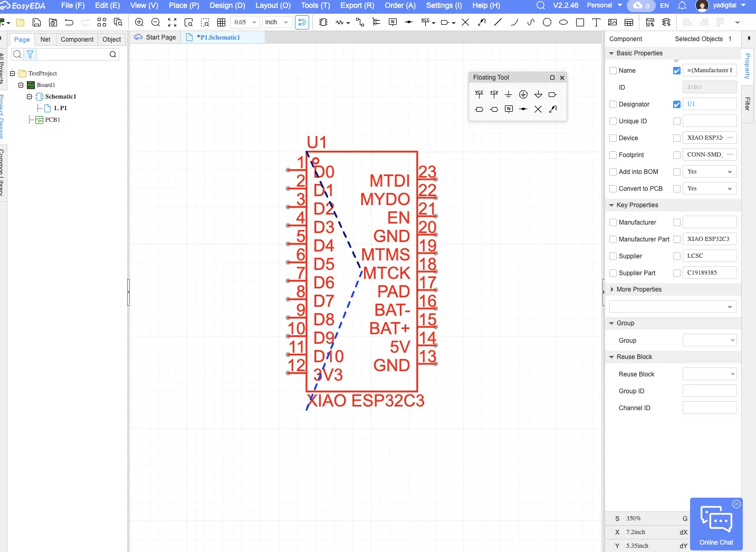Open the Add into BOM dropdown
The image size is (756, 552).
(710, 171)
